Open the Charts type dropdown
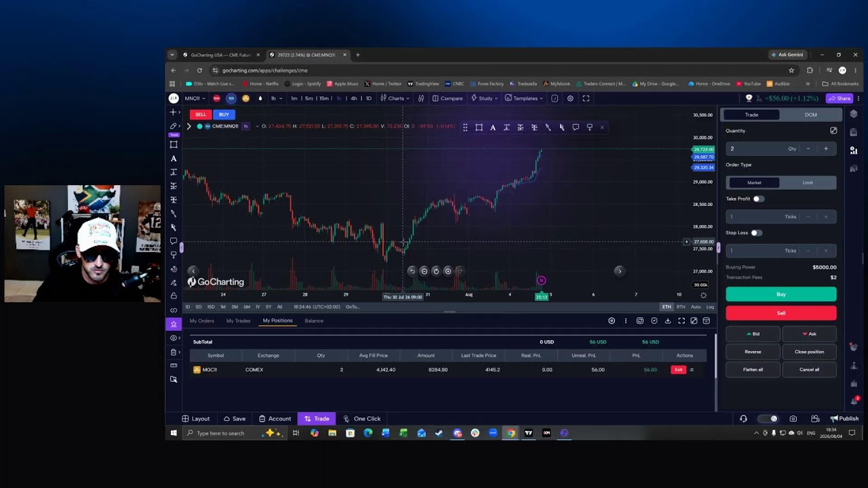This screenshot has height=488, width=868. 395,98
